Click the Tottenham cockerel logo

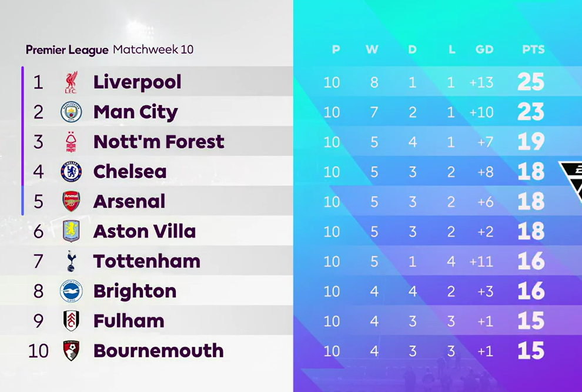(71, 261)
